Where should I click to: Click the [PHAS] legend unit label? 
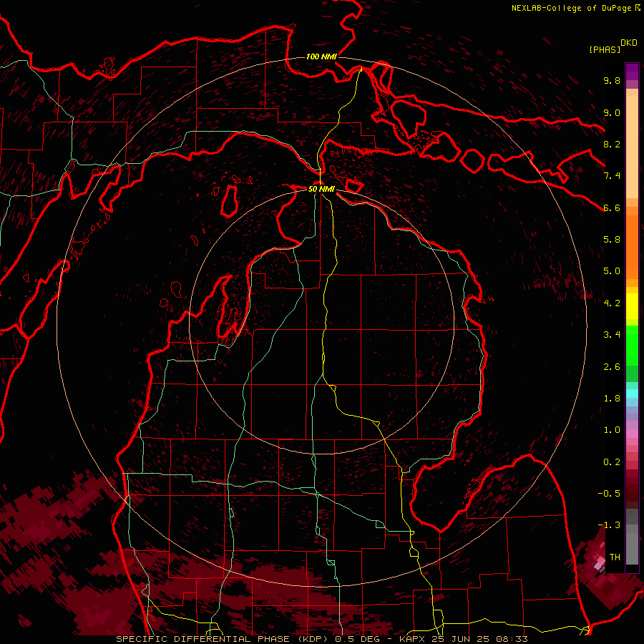point(605,50)
